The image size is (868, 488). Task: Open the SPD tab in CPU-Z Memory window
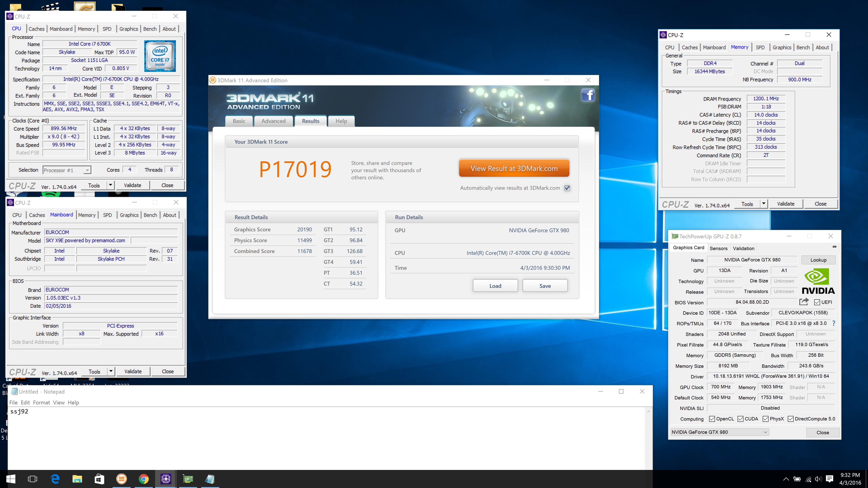[x=760, y=47]
